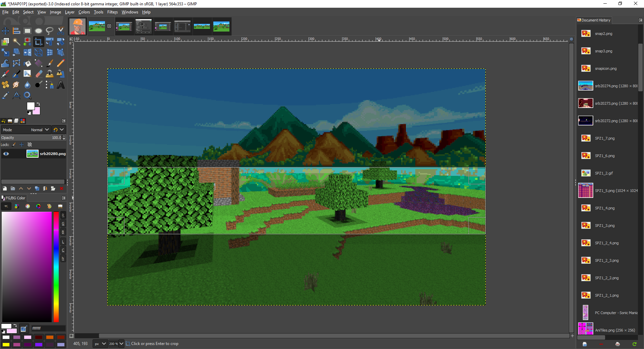Select the Rectangle Select tool
This screenshot has width=644, height=349.
pyautogui.click(x=28, y=31)
